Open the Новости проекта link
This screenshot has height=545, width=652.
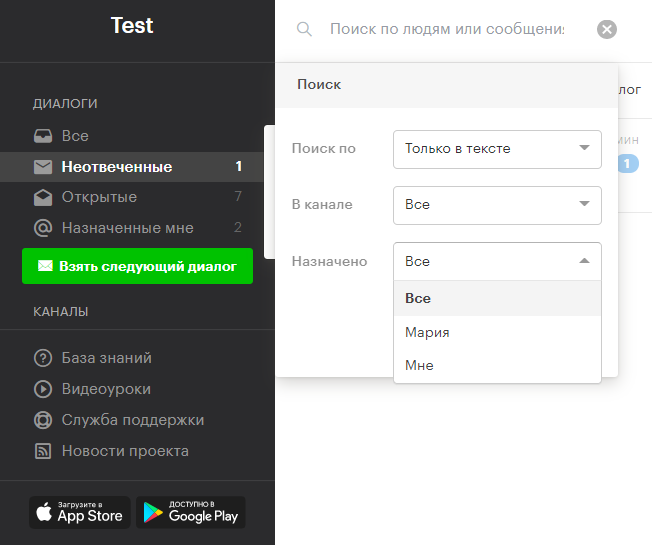click(x=125, y=451)
